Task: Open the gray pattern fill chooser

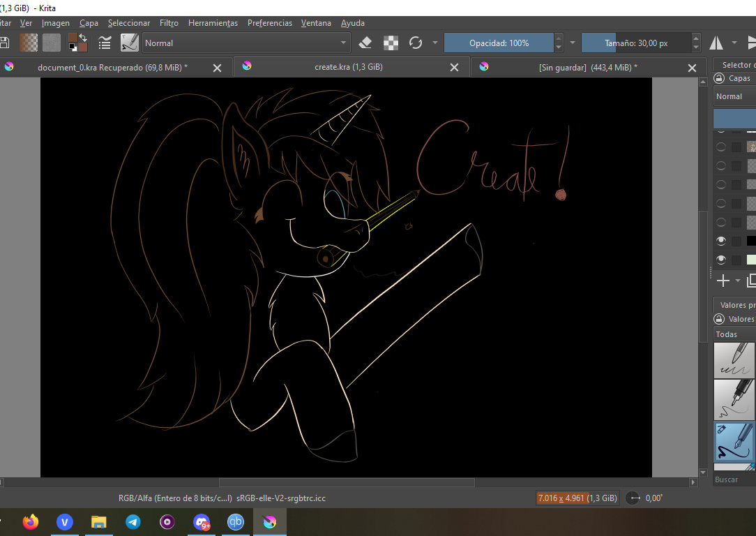Action: point(52,43)
